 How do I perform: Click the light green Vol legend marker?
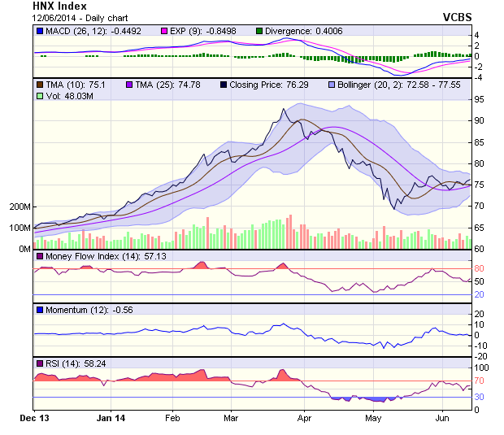40,96
